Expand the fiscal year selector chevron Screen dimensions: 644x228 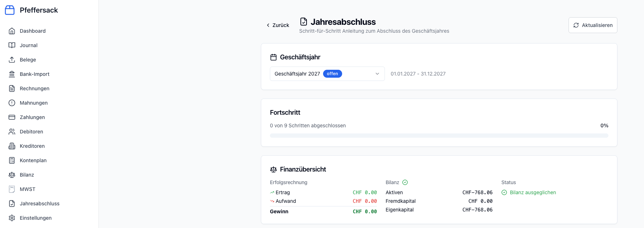(377, 74)
